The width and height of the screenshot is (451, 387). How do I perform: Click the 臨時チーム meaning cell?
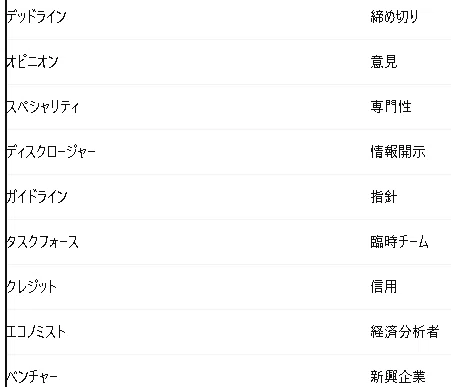pyautogui.click(x=399, y=242)
